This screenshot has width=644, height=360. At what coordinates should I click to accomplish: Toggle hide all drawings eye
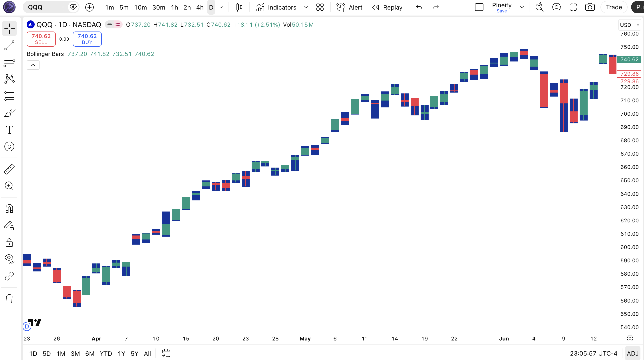pyautogui.click(x=9, y=259)
